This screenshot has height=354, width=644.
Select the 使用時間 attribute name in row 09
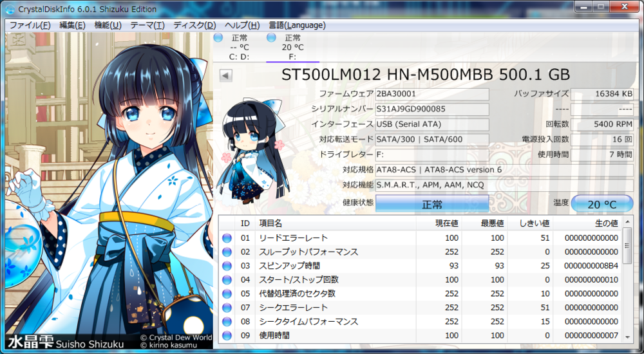point(274,336)
